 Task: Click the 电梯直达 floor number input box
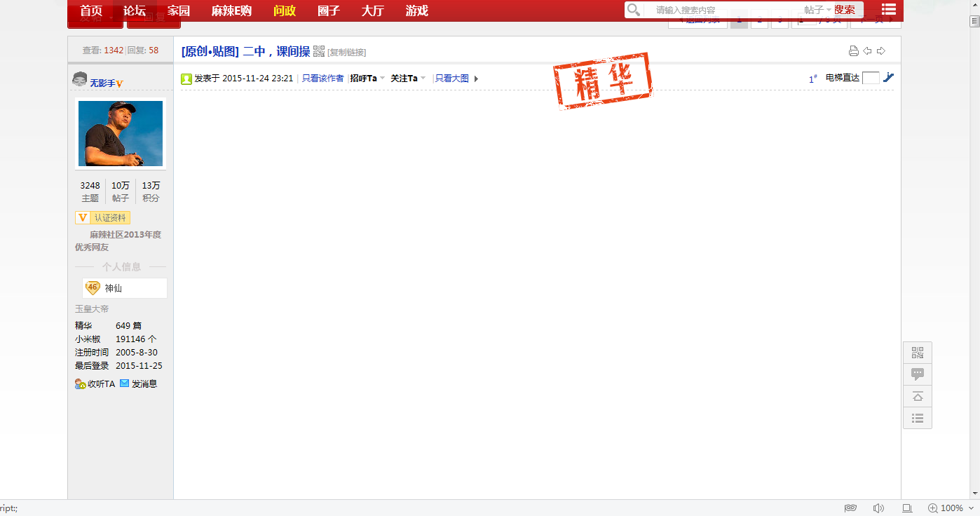point(871,78)
